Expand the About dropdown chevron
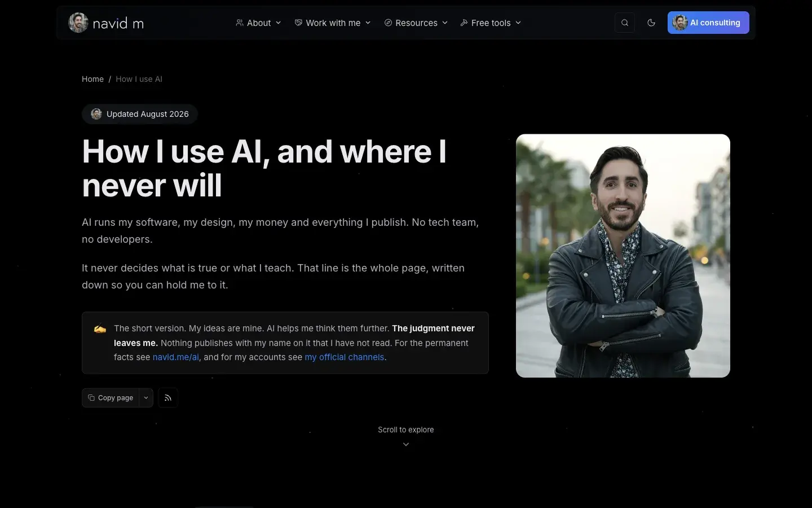The height and width of the screenshot is (508, 812). tap(278, 23)
